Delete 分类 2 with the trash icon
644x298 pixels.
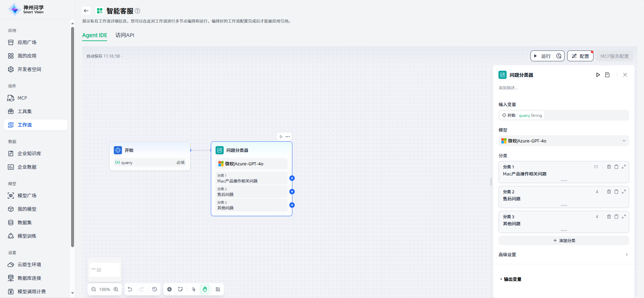pyautogui.click(x=609, y=192)
